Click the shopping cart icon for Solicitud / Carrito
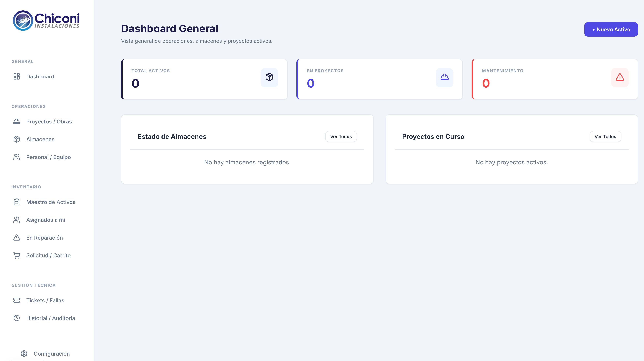Screen dimensions: 644x361 pyautogui.click(x=16, y=255)
